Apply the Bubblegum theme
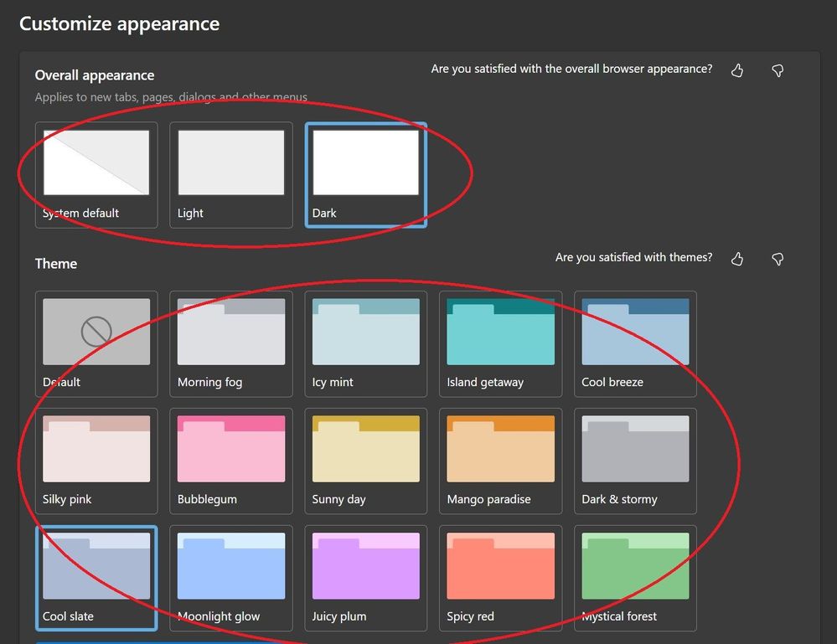Image resolution: width=837 pixels, height=644 pixels. tap(231, 461)
